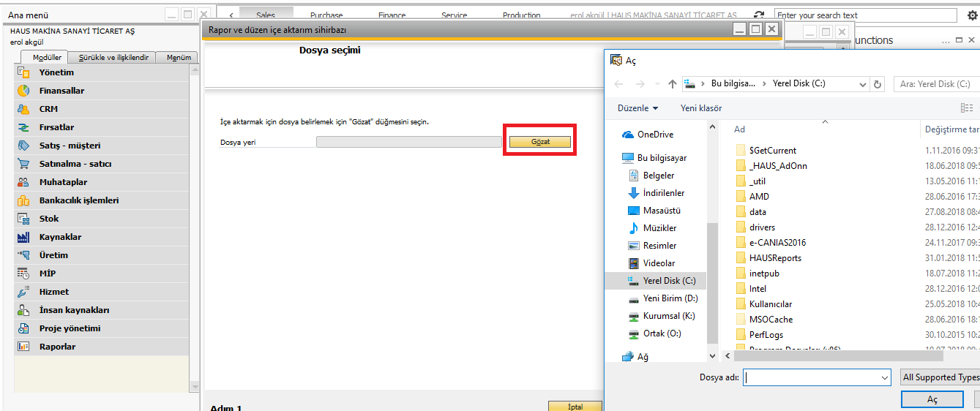Select OneDrive in navigation pane
The height and width of the screenshot is (411, 980).
655,135
